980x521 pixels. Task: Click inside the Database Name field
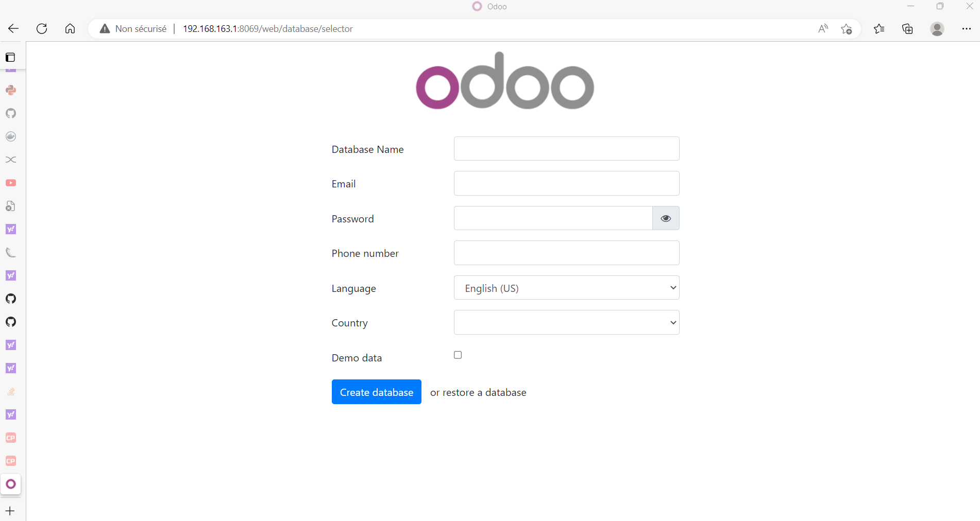pos(566,148)
